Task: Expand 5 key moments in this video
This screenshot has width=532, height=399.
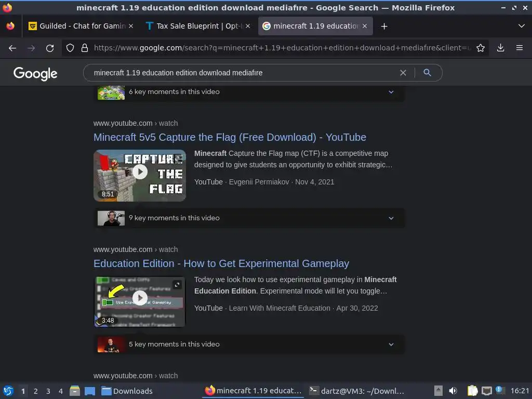Action: coord(249,344)
